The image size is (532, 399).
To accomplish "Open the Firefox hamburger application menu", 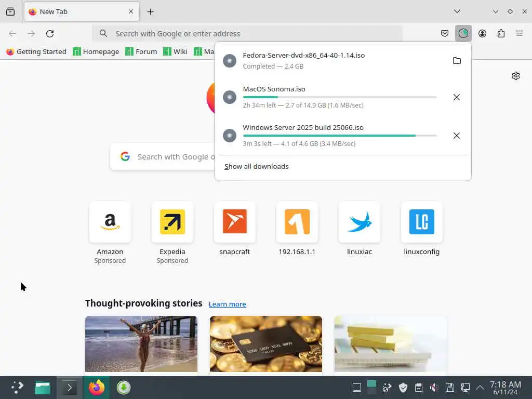I will (x=519, y=33).
